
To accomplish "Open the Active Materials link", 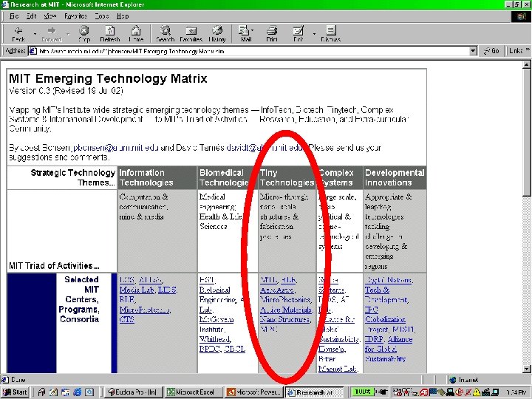I will click(x=286, y=310).
